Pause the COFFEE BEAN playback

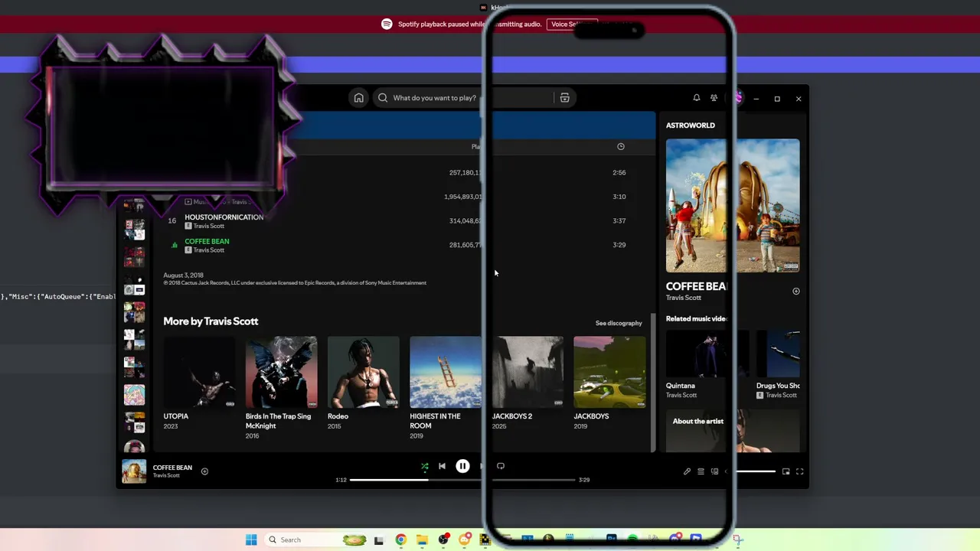(462, 466)
